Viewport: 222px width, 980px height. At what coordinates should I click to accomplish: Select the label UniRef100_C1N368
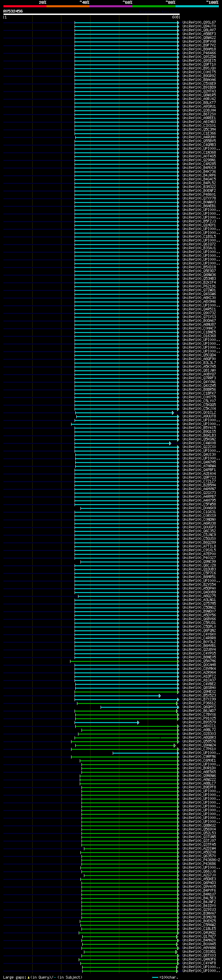point(199,152)
